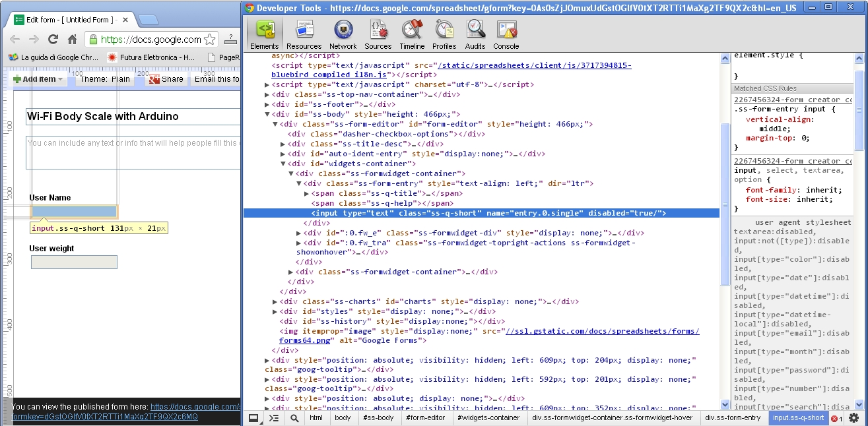Switch to the Timeline panel

[412, 34]
